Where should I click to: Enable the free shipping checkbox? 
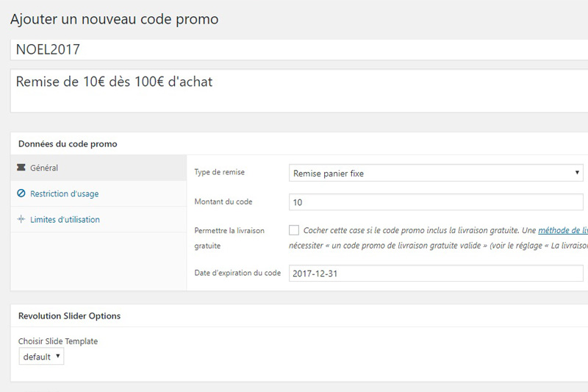click(x=295, y=230)
